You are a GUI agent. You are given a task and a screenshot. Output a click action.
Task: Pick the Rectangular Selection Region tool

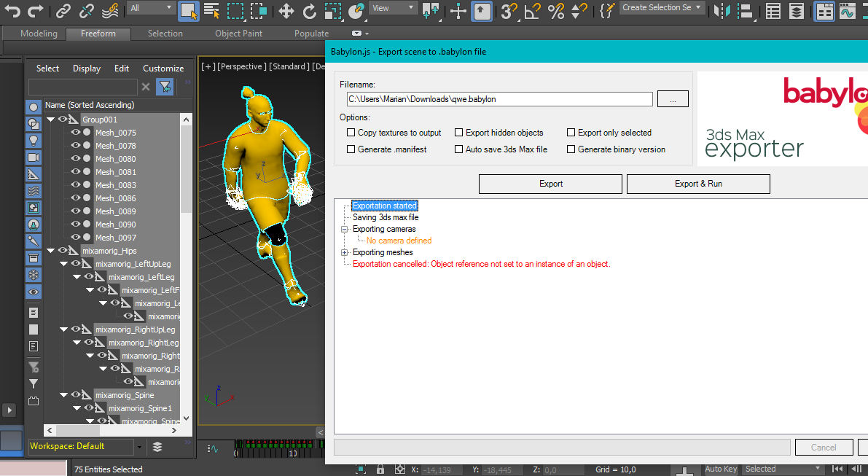click(235, 10)
